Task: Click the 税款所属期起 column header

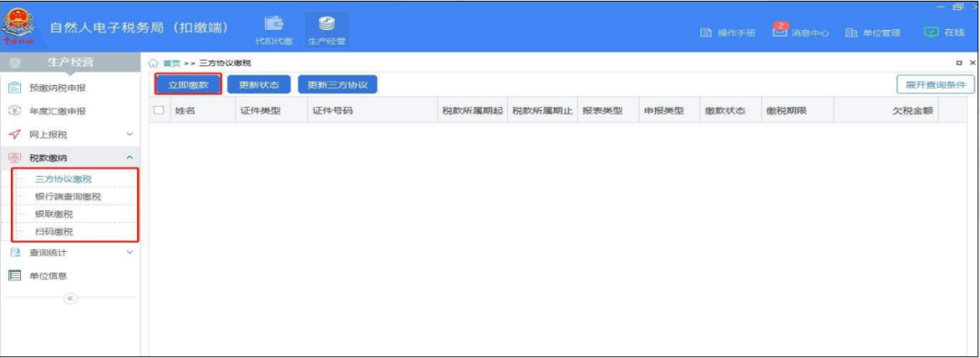Action: (x=472, y=110)
